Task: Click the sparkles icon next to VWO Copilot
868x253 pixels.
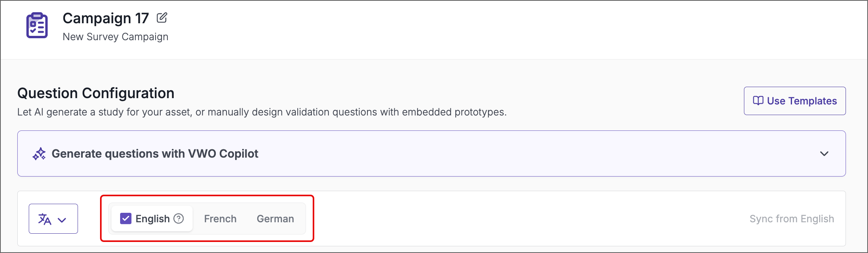Action: click(x=39, y=154)
